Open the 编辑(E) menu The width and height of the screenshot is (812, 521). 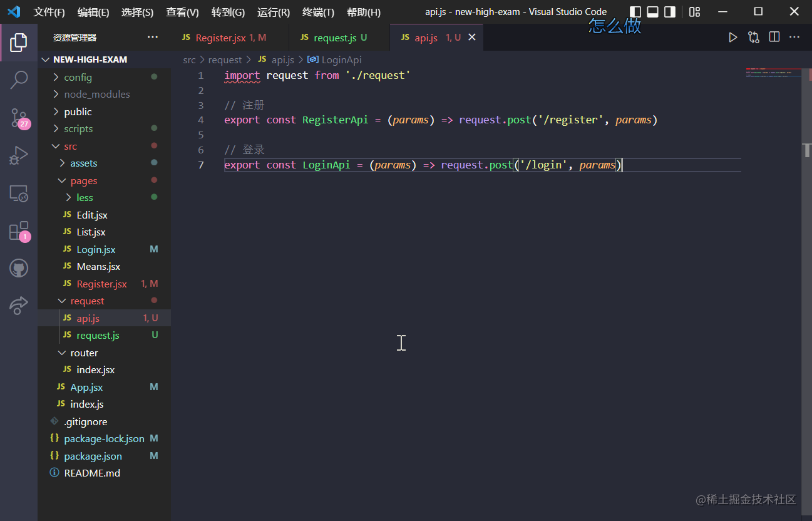(x=93, y=12)
